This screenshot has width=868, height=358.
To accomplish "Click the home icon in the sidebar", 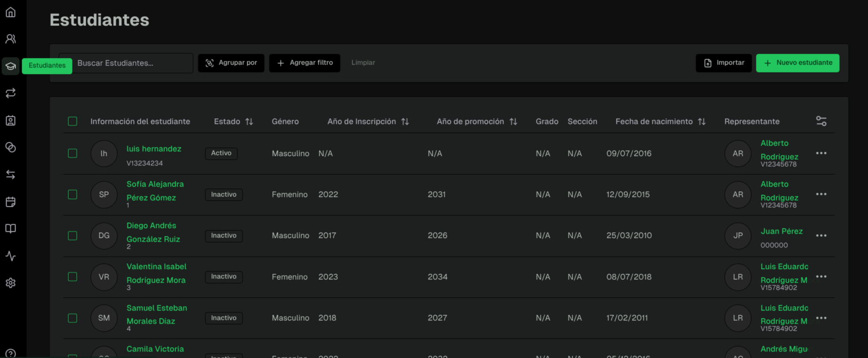I will [10, 12].
